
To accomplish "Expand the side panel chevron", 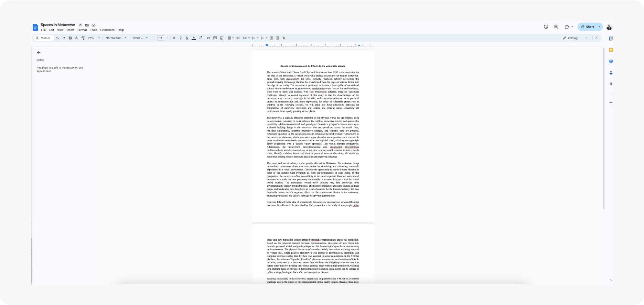I will point(611,280).
